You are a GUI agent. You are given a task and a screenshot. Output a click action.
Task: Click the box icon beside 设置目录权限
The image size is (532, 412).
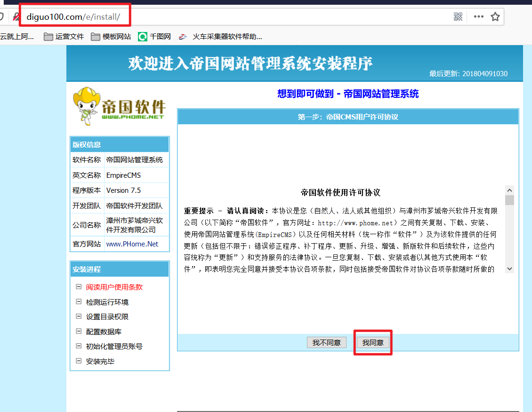click(79, 317)
